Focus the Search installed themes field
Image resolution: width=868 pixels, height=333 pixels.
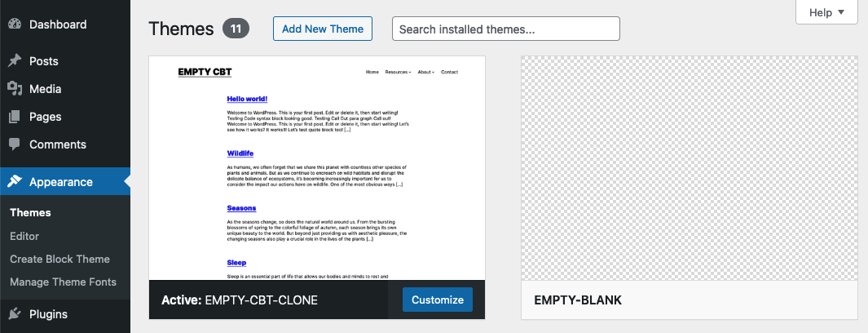(506, 29)
